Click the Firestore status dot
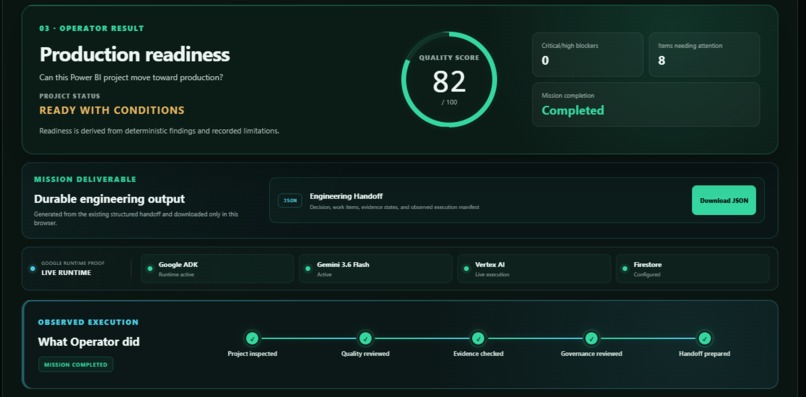This screenshot has width=806, height=397. [625, 268]
